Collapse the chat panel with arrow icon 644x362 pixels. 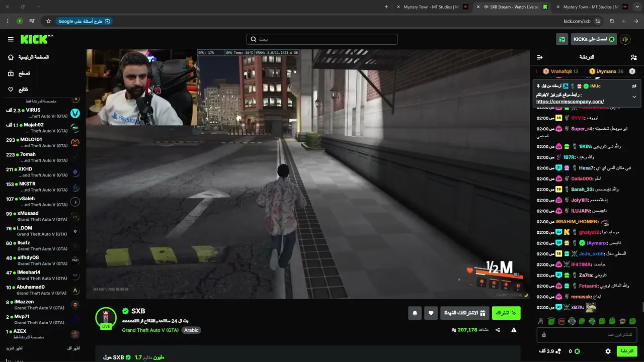540,57
